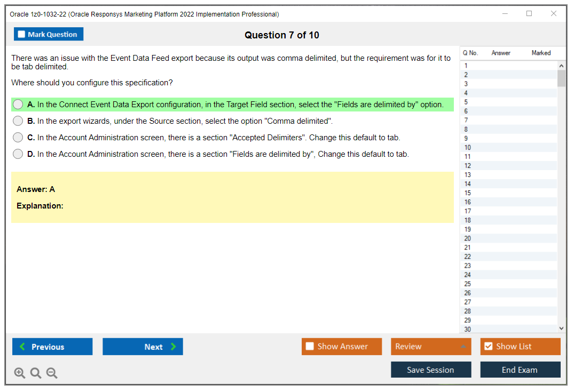Click the green left chevron on Previous
The image size is (574, 392).
click(x=22, y=347)
